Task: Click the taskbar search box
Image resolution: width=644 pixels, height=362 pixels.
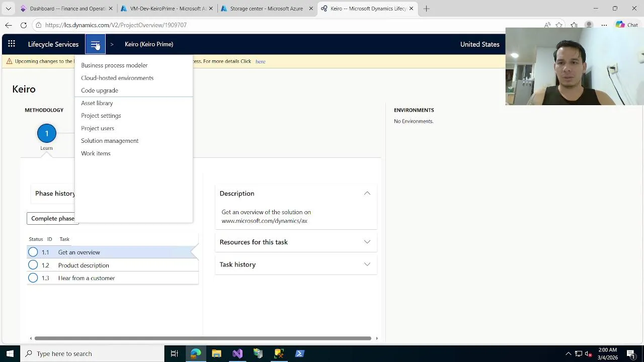Action: click(93, 353)
